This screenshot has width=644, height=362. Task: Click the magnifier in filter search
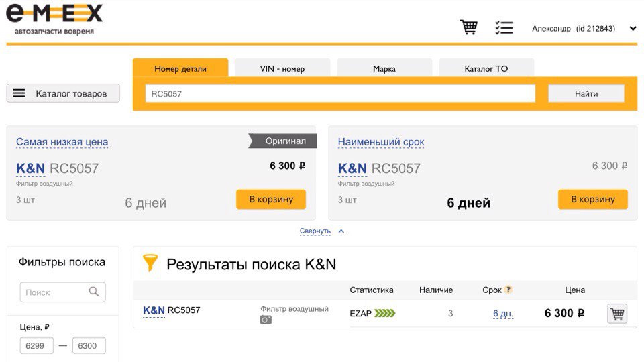[94, 292]
